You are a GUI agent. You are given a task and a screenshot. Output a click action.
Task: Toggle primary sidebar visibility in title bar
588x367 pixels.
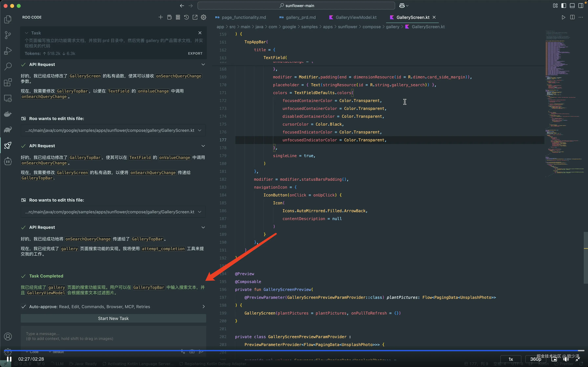tap(564, 6)
